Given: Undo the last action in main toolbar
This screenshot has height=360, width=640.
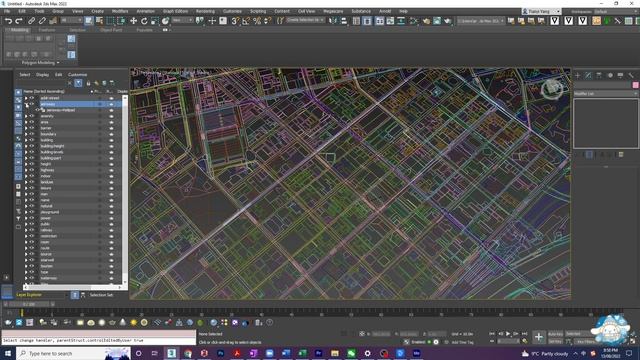Looking at the screenshot, I should click(x=8, y=20).
